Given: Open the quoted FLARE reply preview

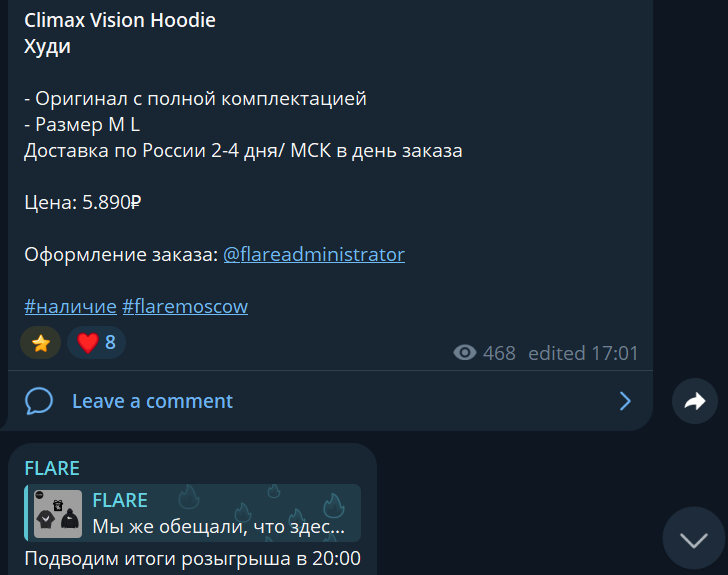Looking at the screenshot, I should click(x=192, y=513).
